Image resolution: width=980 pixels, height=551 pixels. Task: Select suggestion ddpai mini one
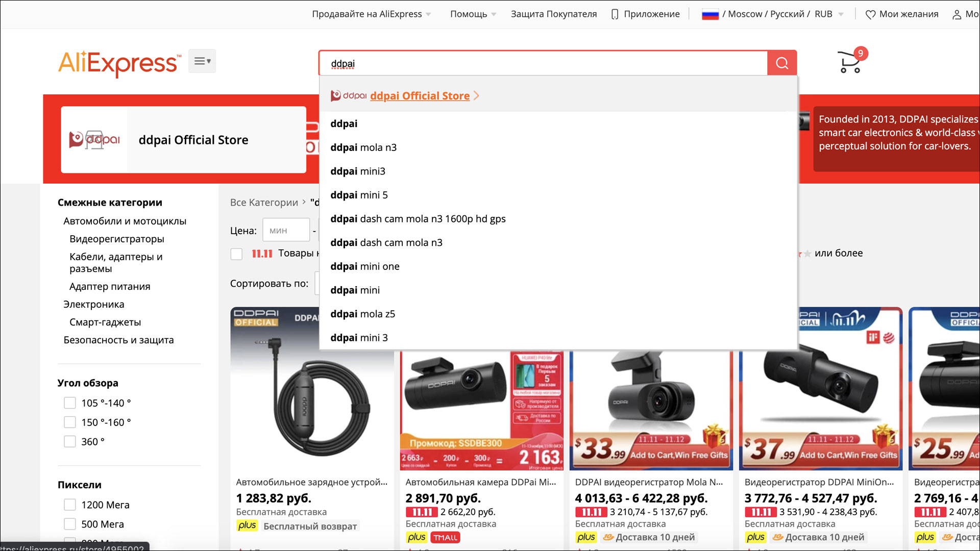[x=558, y=266]
